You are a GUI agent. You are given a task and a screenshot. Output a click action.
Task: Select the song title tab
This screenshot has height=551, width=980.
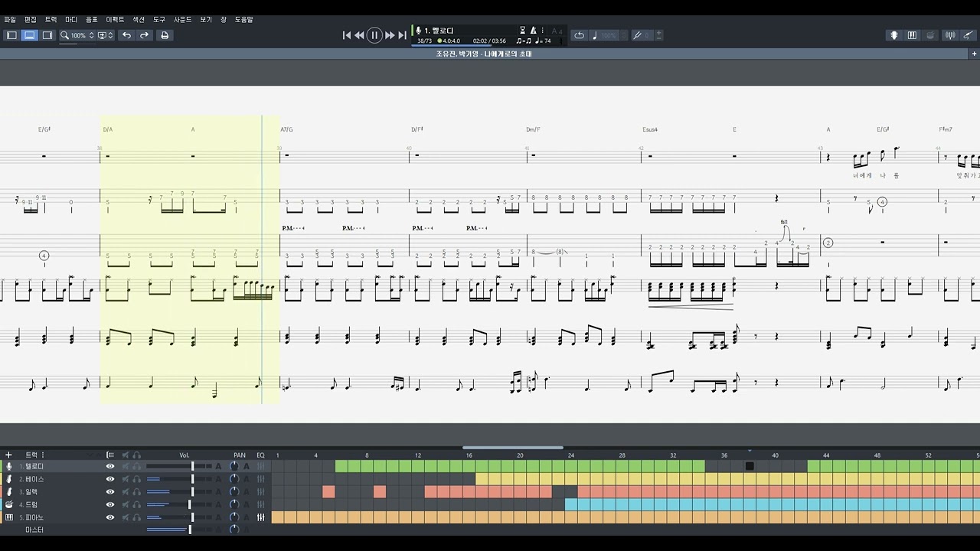pyautogui.click(x=484, y=54)
